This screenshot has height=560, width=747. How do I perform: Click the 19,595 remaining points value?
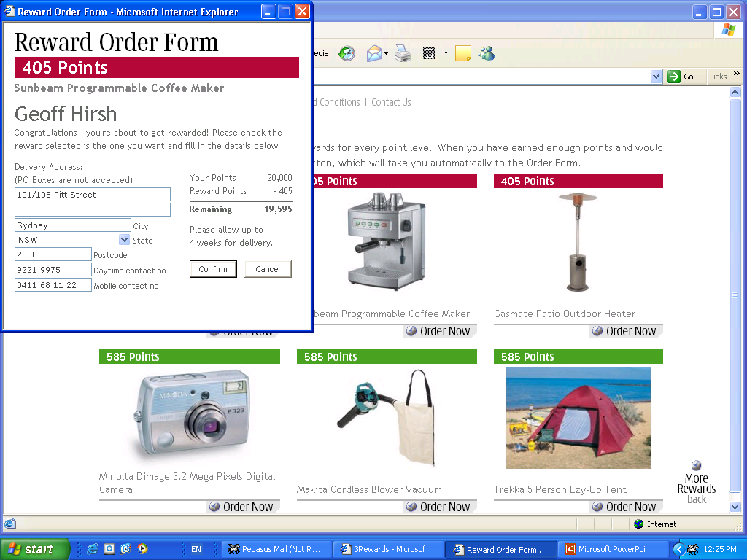278,209
